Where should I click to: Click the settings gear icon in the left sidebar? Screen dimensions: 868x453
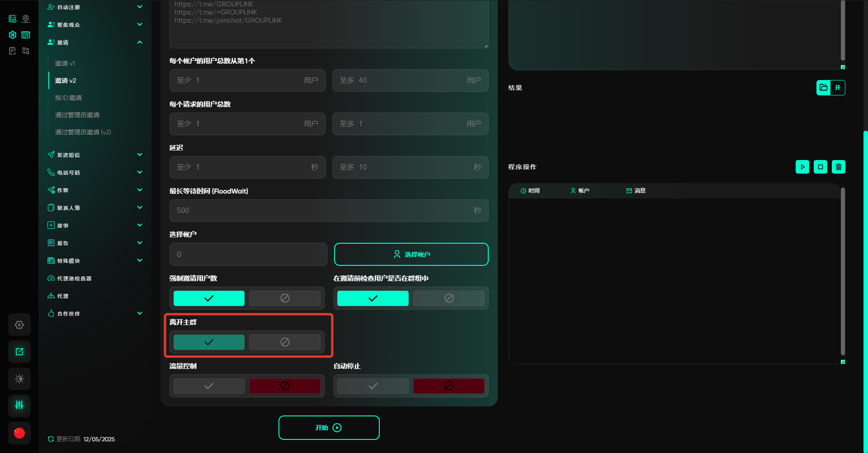19,325
